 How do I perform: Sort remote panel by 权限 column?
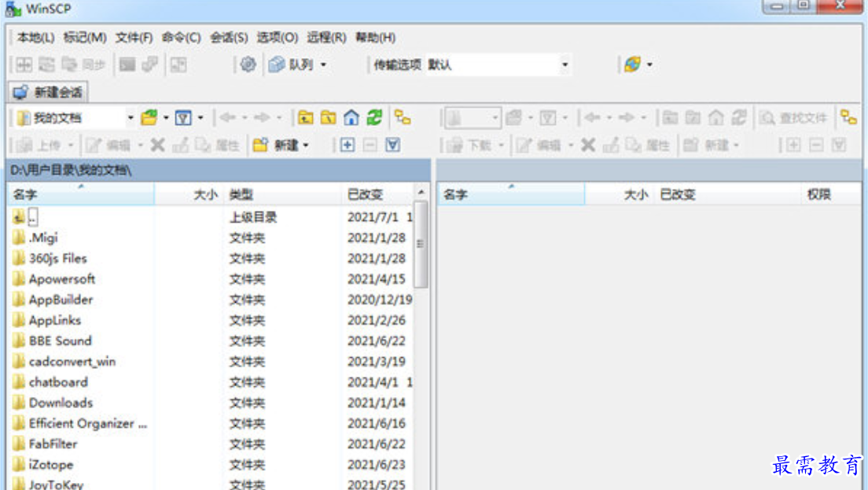click(830, 194)
